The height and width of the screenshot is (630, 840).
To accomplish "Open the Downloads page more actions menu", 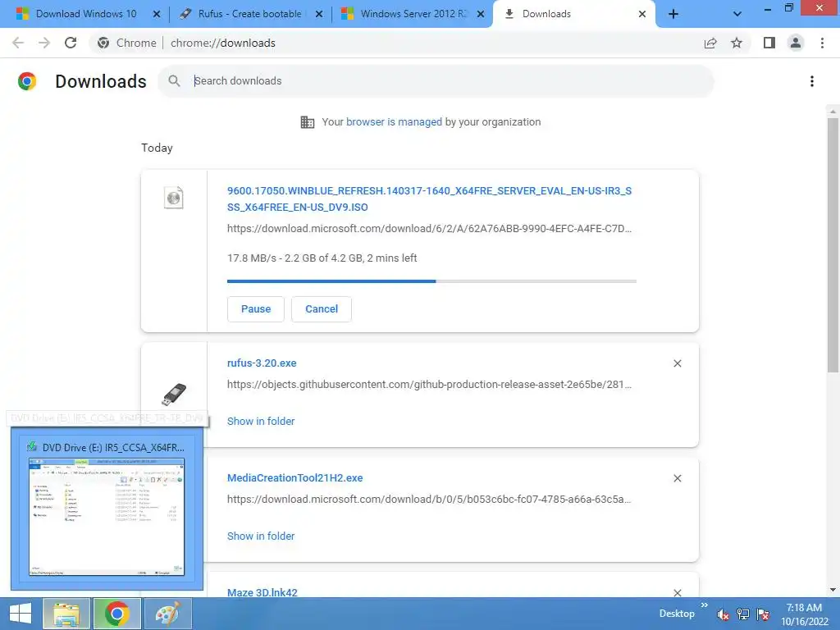I will (x=812, y=81).
